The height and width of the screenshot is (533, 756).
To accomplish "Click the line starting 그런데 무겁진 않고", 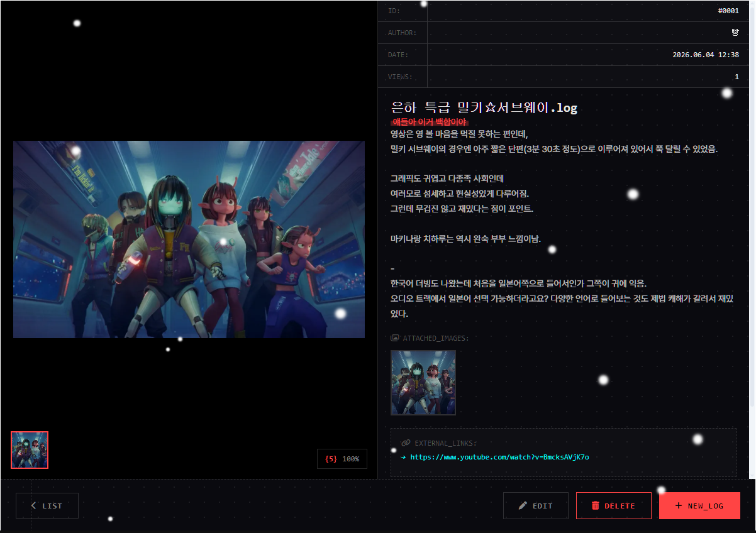I will pyautogui.click(x=462, y=209).
